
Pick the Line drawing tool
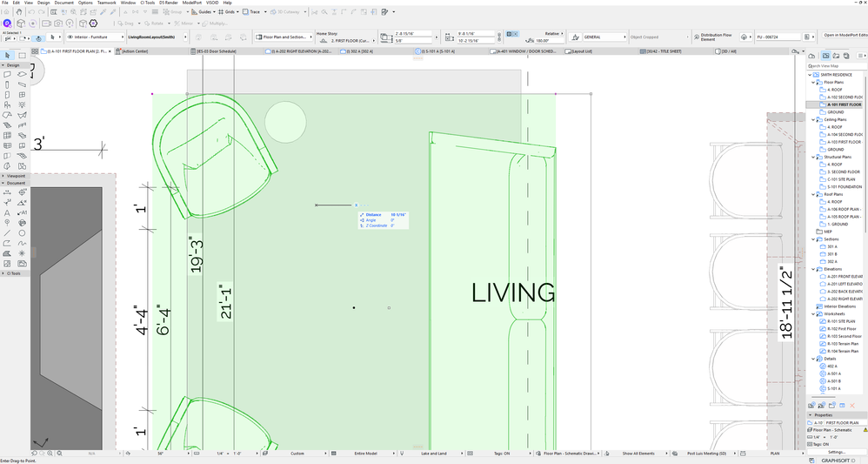click(8, 232)
